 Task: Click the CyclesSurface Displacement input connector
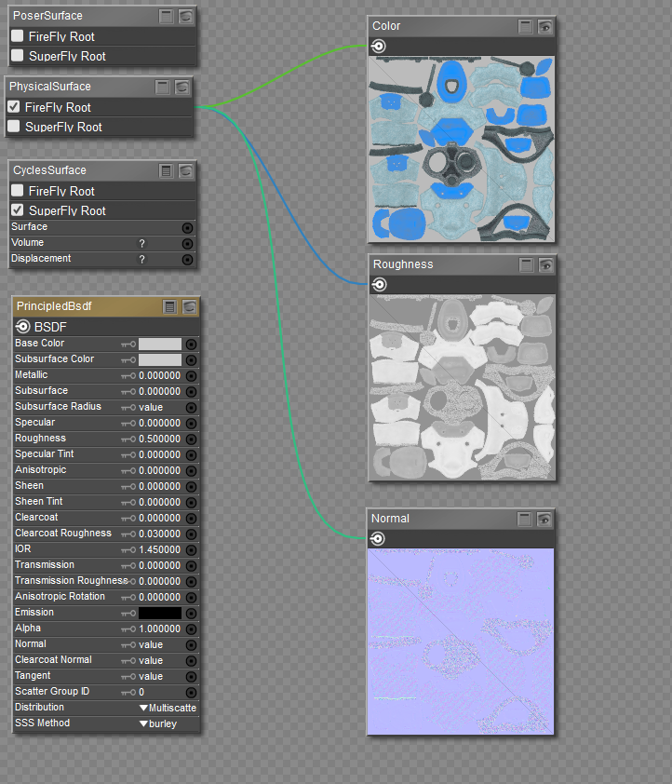187,259
